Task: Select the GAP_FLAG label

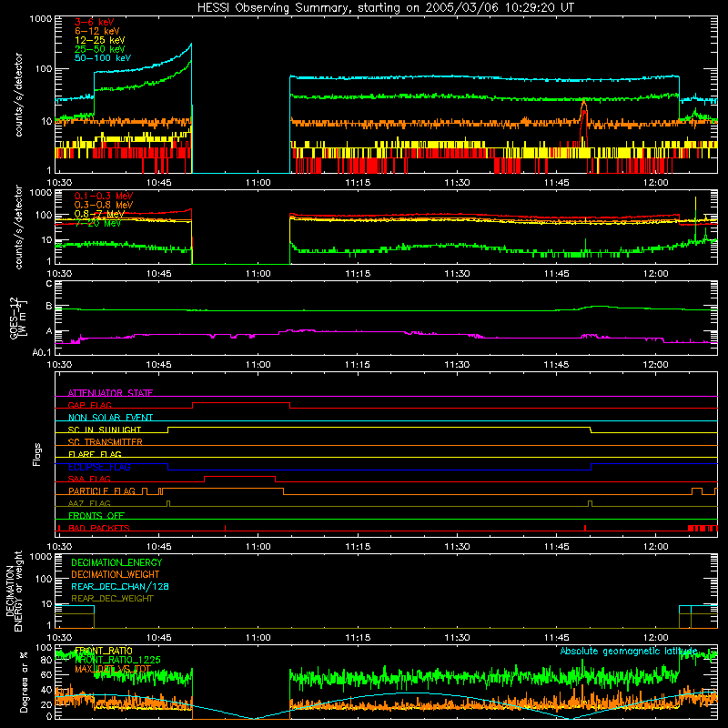Action: (89, 405)
